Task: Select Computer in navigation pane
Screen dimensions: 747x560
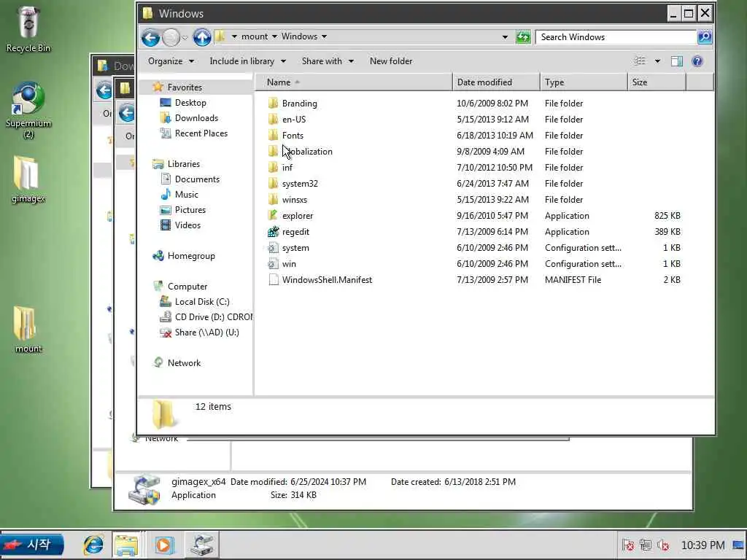Action: click(187, 286)
